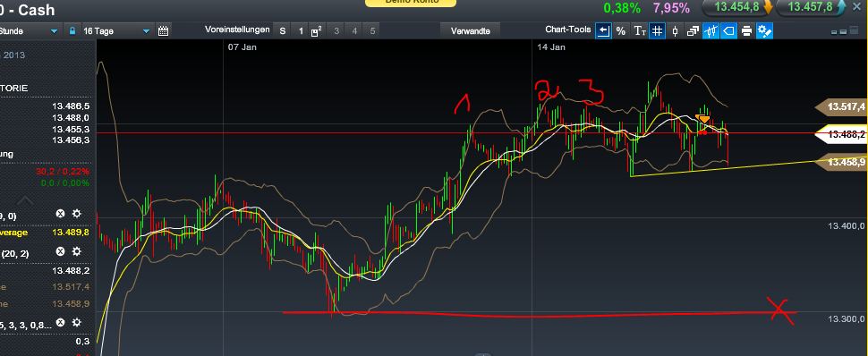Click the 07 Jan date label
Viewport: 868px width, 356px height.
tap(243, 47)
